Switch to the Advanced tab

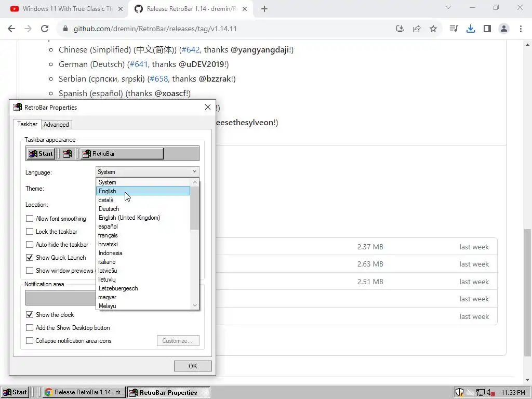coord(56,125)
